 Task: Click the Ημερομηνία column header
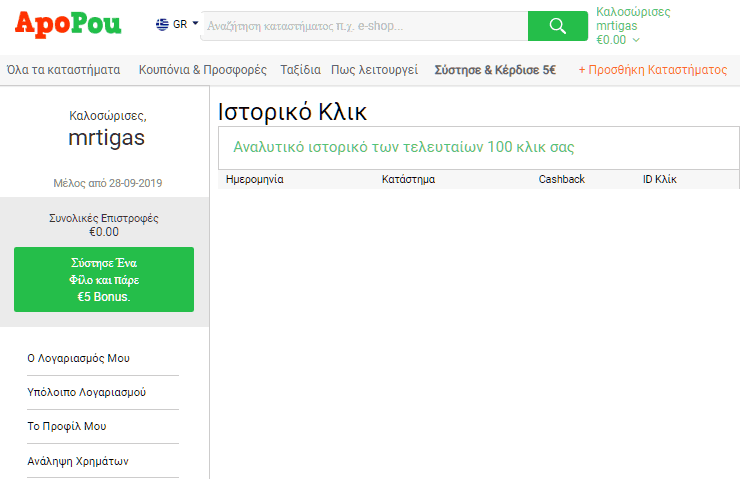click(x=254, y=179)
